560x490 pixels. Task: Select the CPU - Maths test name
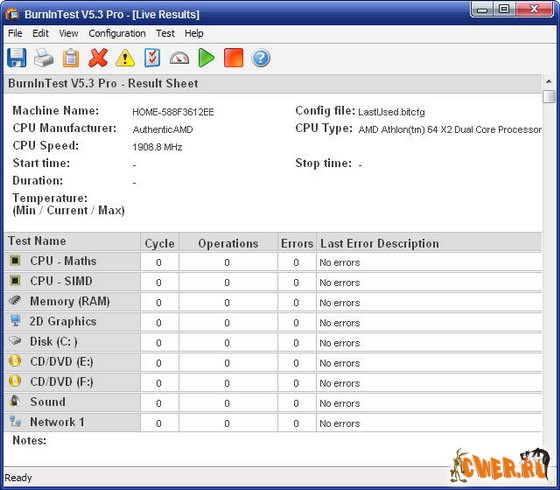(x=63, y=261)
